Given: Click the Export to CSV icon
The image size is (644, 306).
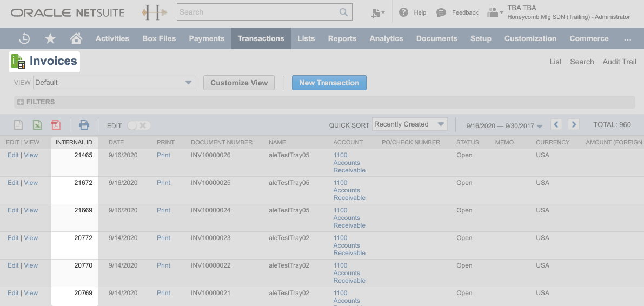Looking at the screenshot, I should (18, 125).
